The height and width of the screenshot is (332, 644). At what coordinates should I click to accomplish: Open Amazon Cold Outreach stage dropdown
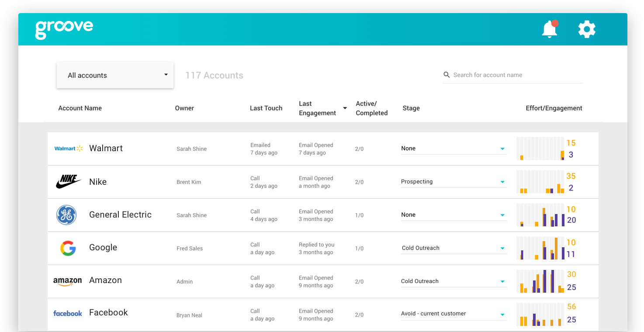454,281
